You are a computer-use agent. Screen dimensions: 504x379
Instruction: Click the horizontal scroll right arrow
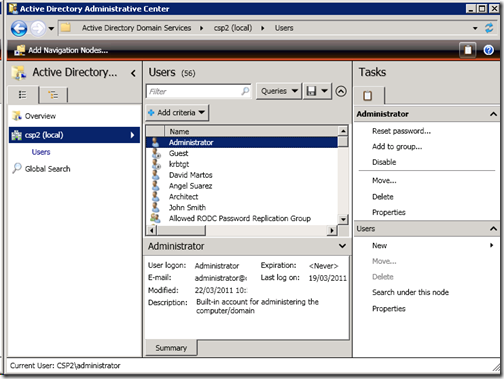pyautogui.click(x=332, y=230)
